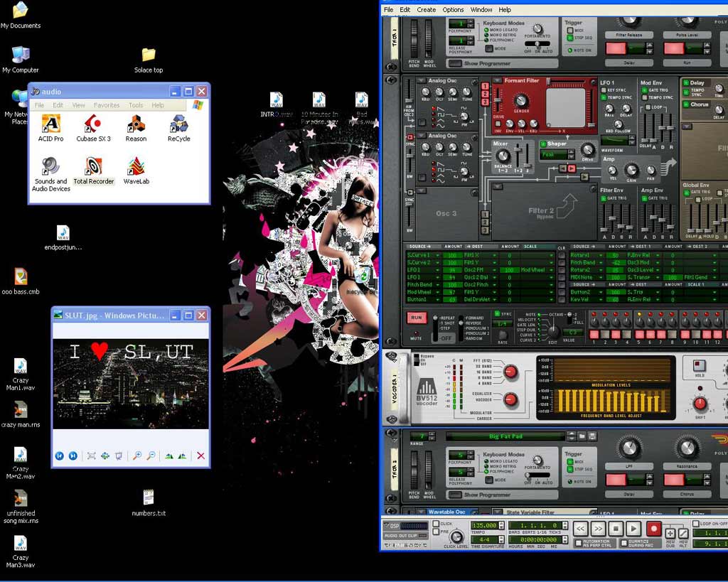The height and width of the screenshot is (582, 728).
Task: Select ooo bass.cmb file icon
Action: [21, 281]
